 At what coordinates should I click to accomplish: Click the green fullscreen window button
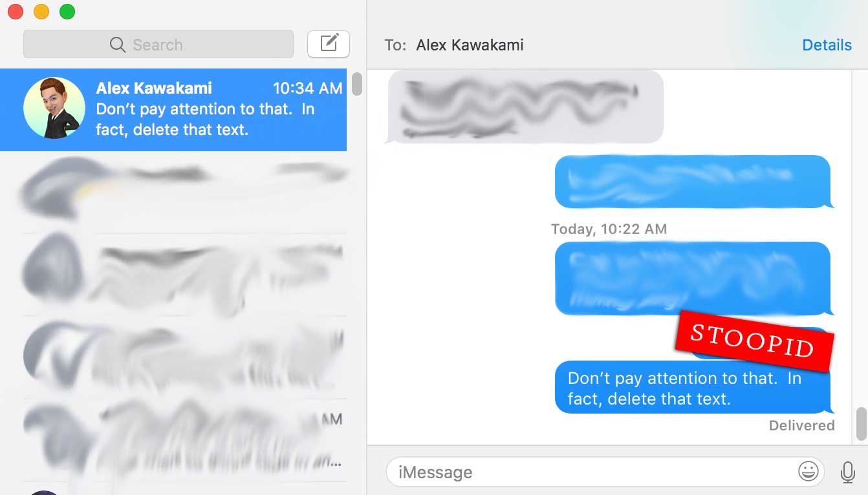[x=67, y=12]
